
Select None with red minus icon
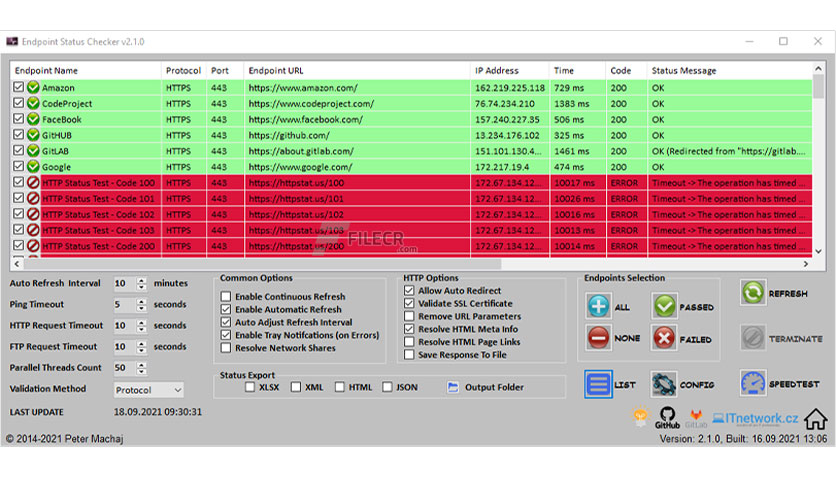[x=598, y=337]
